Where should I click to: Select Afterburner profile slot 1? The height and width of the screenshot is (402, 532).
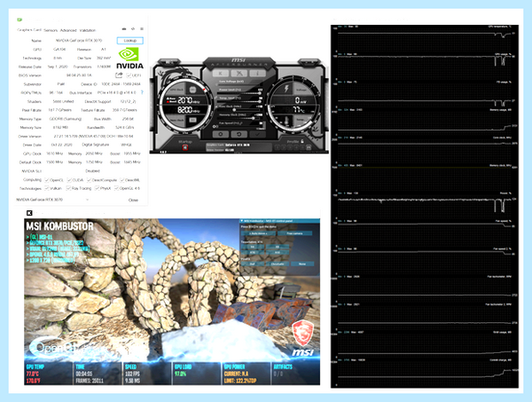pyautogui.click(x=278, y=147)
